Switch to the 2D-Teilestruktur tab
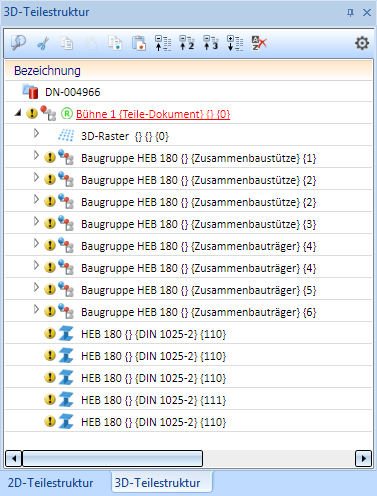Image resolution: width=377 pixels, height=496 pixels. tap(50, 483)
